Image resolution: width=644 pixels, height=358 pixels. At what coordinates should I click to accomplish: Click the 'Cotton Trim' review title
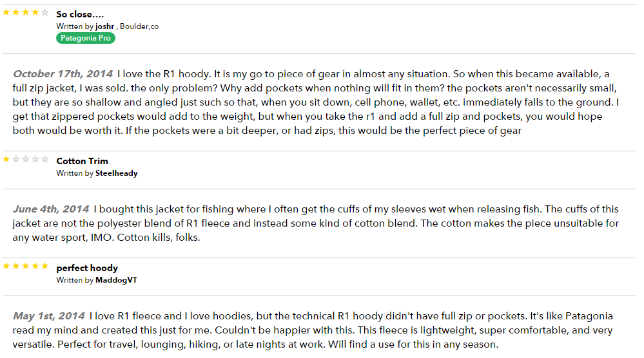[x=82, y=161]
